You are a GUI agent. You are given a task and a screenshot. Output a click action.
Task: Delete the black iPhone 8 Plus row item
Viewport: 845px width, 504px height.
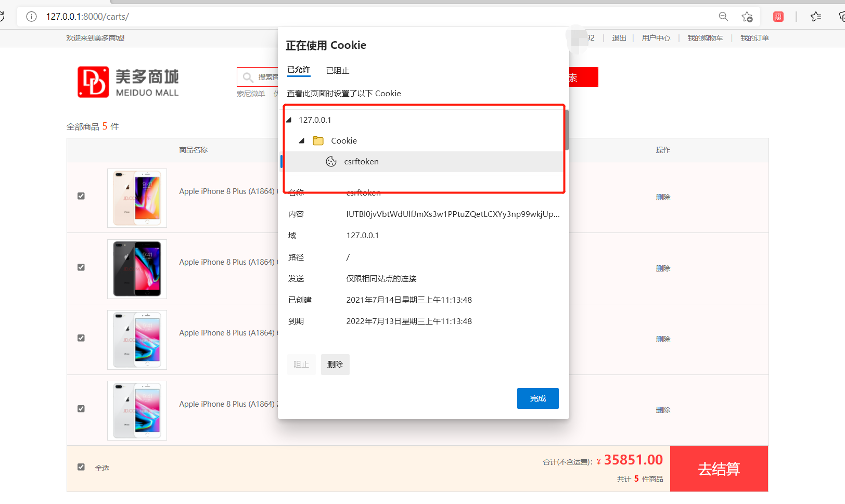(x=663, y=268)
